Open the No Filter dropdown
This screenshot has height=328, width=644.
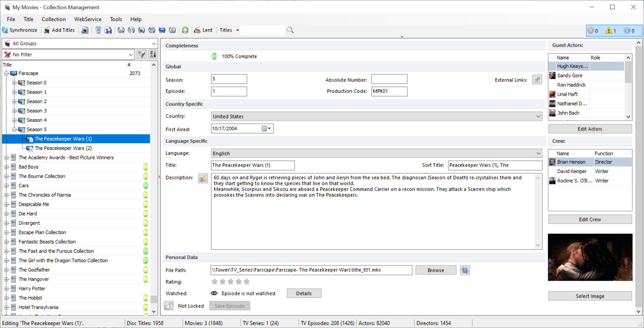(x=69, y=54)
